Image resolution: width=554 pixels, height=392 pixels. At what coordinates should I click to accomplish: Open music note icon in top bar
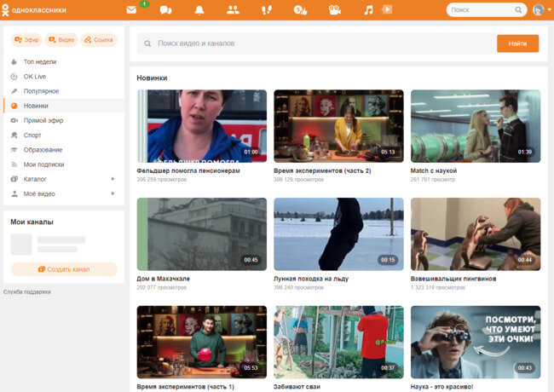[x=368, y=10]
